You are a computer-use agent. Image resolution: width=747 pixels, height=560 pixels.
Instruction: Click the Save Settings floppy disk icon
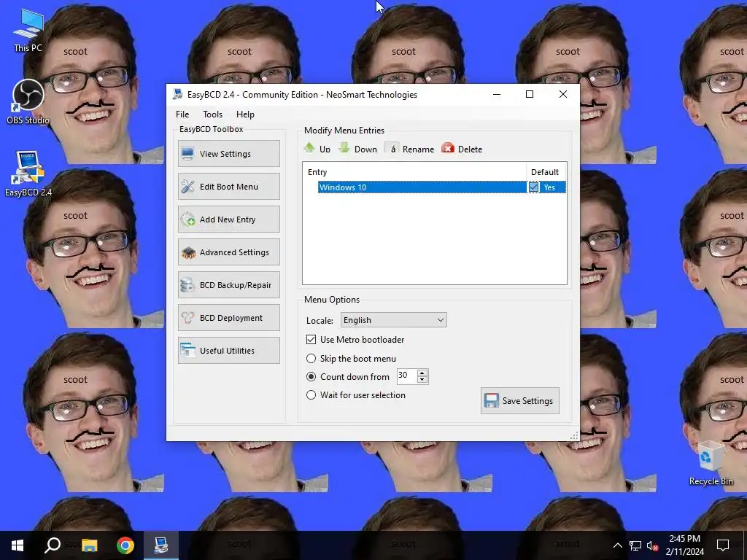(491, 400)
